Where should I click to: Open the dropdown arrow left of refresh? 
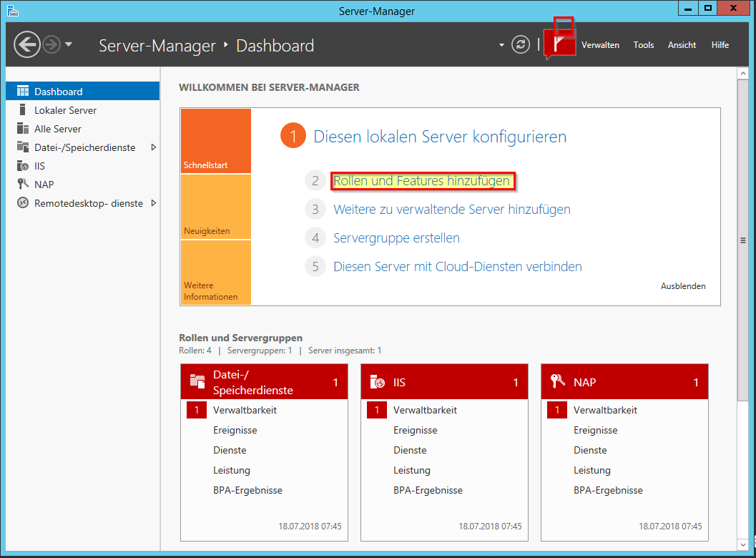tap(501, 45)
